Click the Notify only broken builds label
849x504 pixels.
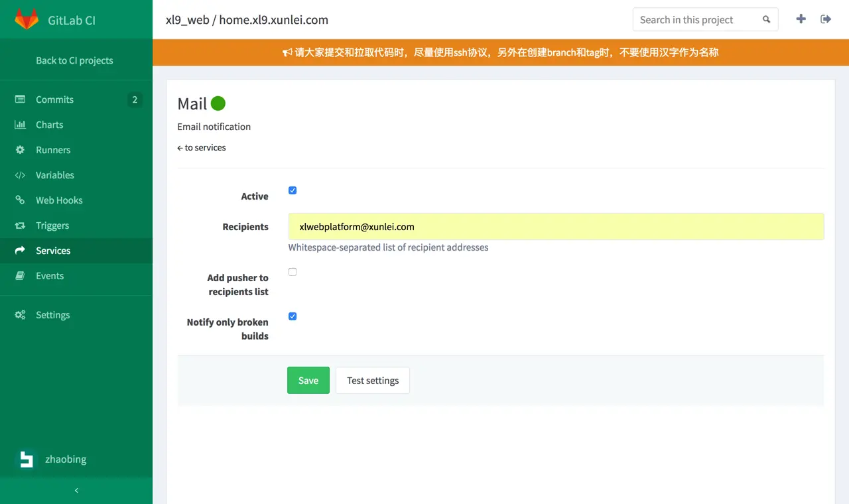[x=228, y=329]
